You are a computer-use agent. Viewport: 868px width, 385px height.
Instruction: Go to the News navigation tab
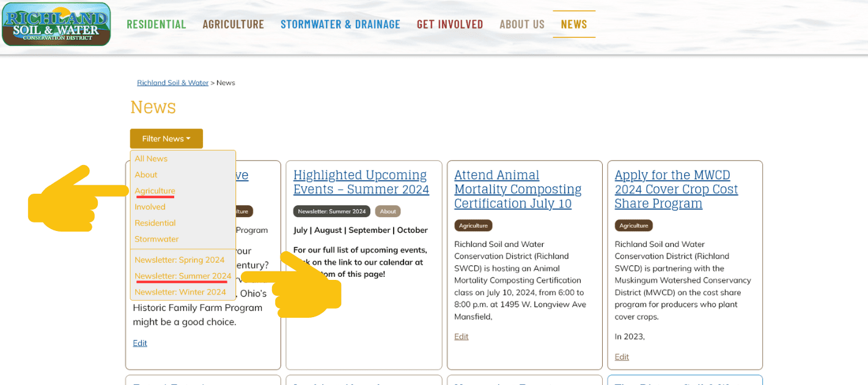[574, 24]
